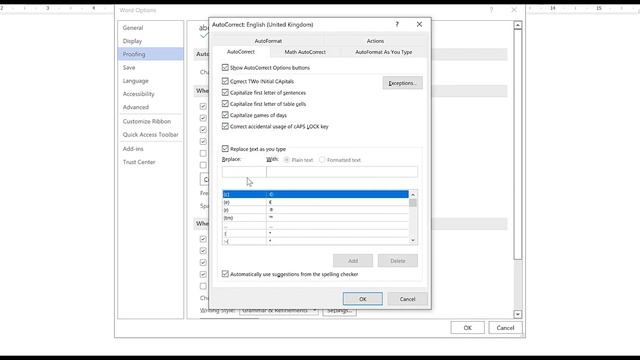Toggle Automatically use suggestions from spelling checker
Screen dimensions: 640x360
[x=225, y=274]
